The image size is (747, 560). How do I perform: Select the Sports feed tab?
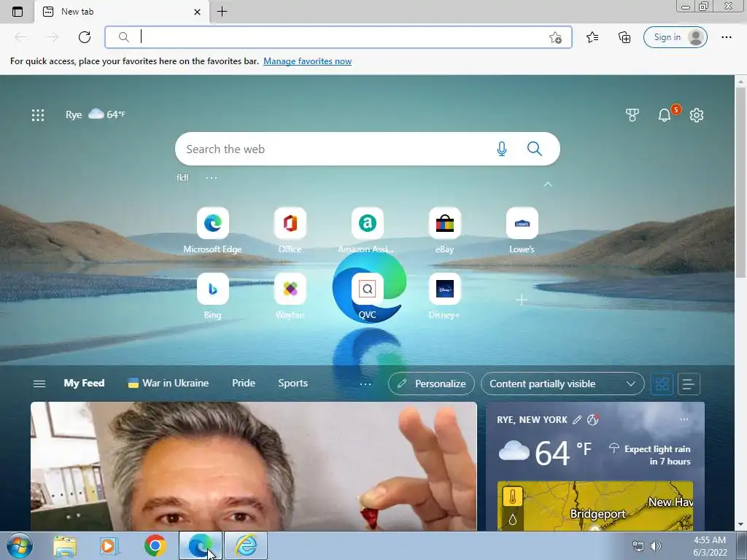point(293,384)
